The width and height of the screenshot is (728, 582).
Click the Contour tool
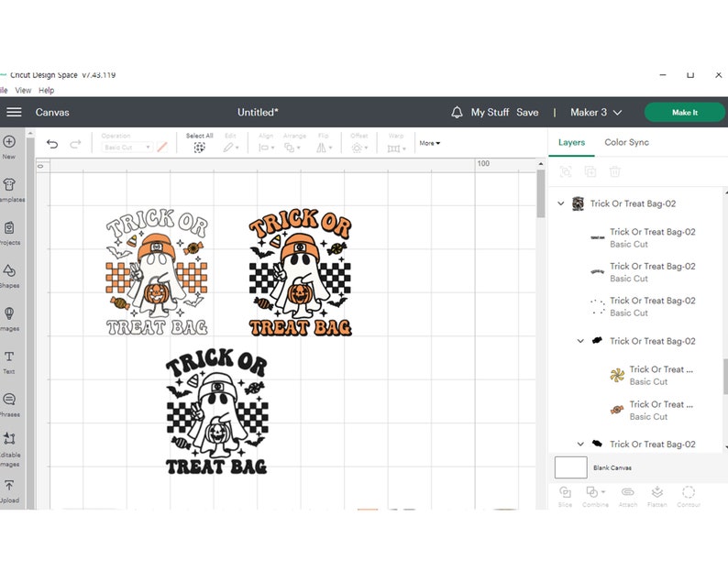tap(689, 496)
